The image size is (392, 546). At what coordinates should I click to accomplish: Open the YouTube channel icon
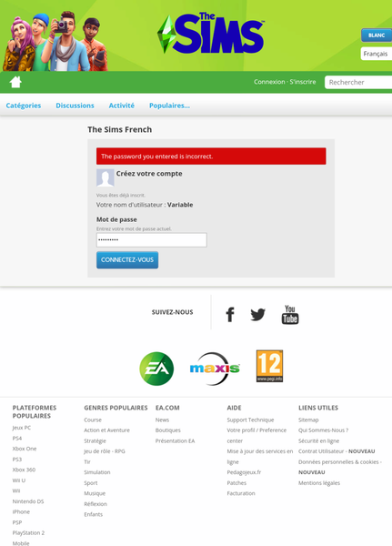click(290, 315)
